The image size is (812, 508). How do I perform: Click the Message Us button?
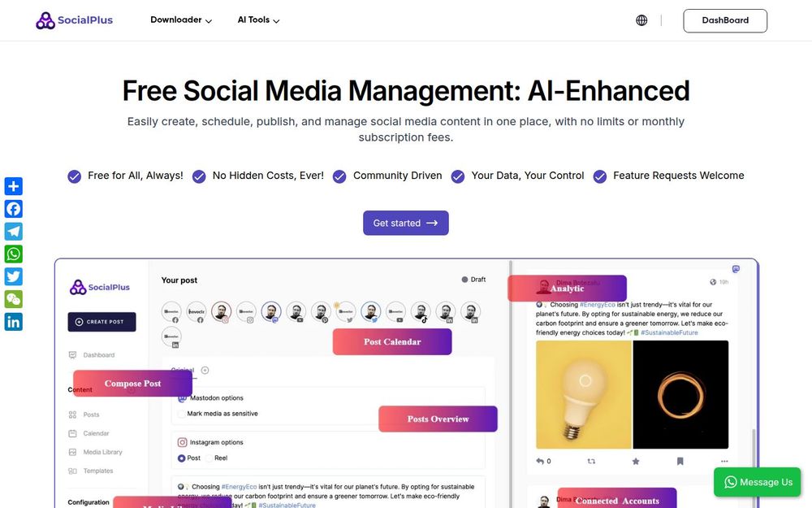pos(757,482)
